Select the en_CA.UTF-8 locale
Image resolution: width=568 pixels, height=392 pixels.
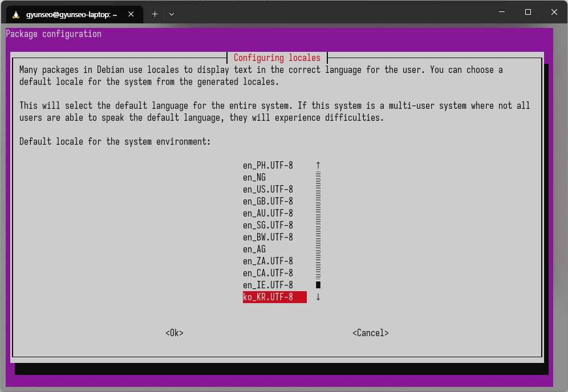267,273
